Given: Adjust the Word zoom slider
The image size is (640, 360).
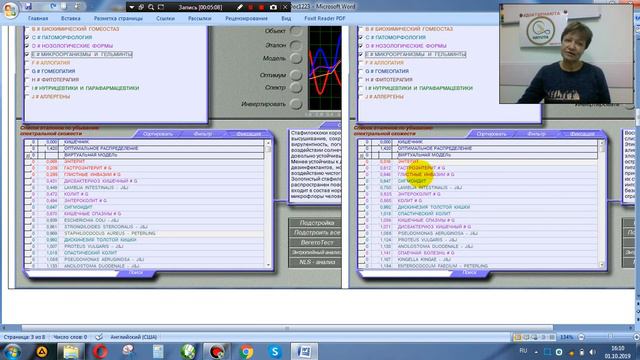Looking at the screenshot, I should pyautogui.click(x=610, y=337).
